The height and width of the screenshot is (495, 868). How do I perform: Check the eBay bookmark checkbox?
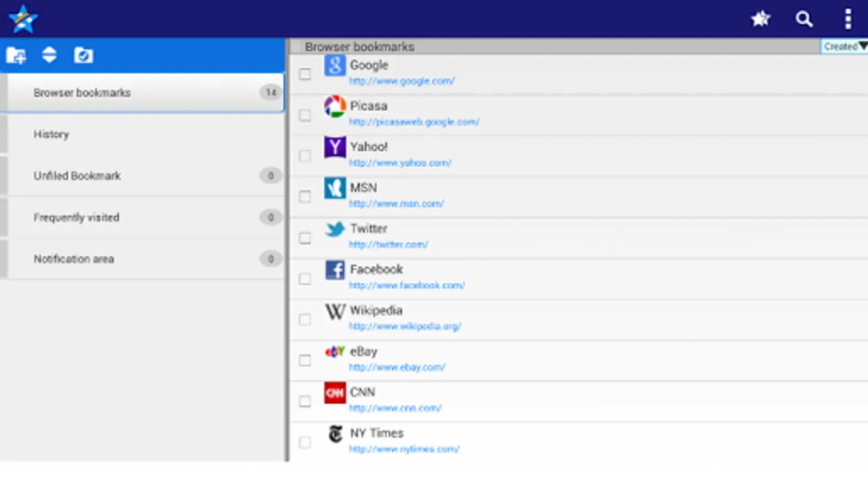pos(305,360)
